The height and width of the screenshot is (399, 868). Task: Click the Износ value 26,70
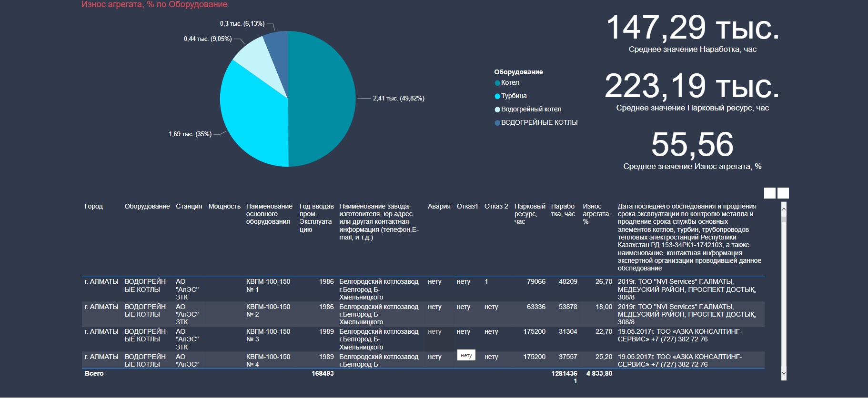click(604, 281)
